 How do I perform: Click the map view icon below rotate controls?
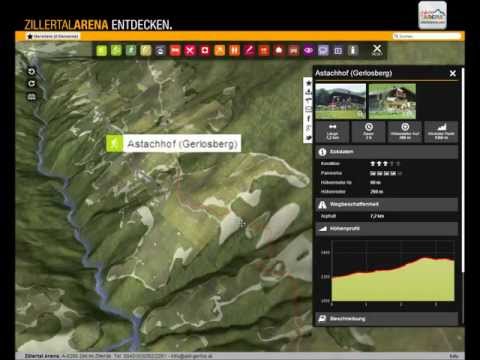[32, 97]
